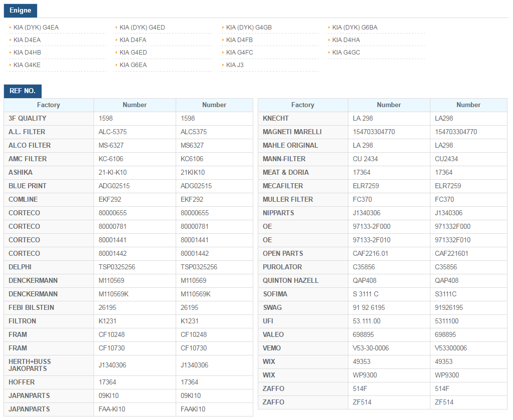Click the MECAFILTER factory name
This screenshot has height=420, width=513.
[283, 186]
